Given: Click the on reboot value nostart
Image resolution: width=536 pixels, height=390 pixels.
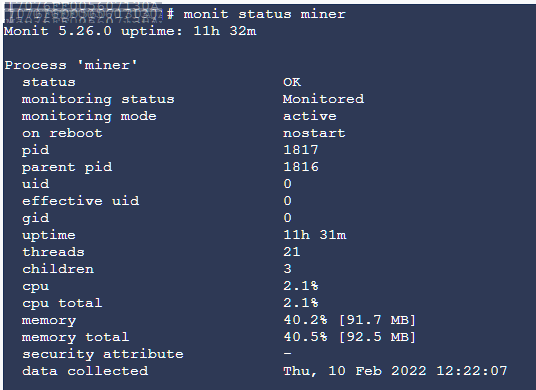Looking at the screenshot, I should pos(314,133).
